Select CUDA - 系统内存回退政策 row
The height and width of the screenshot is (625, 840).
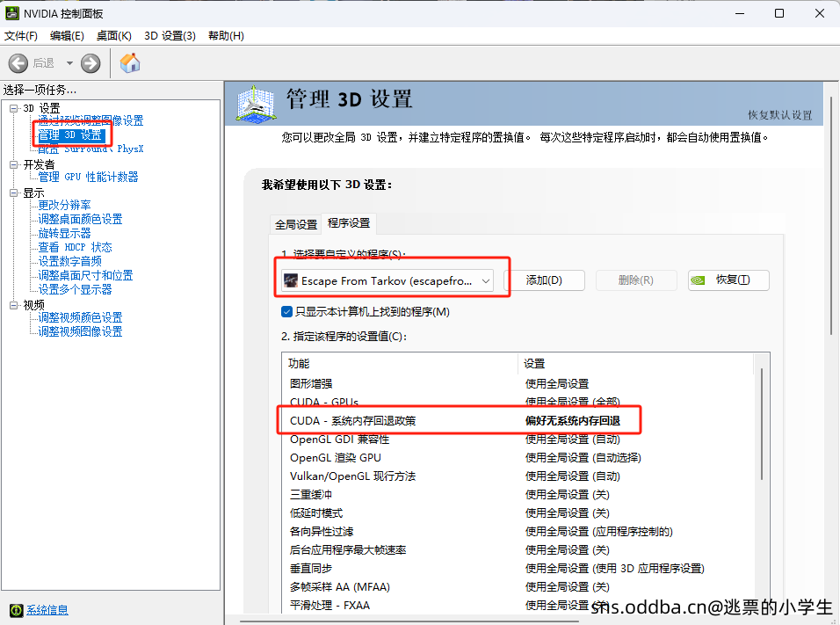tap(518, 421)
